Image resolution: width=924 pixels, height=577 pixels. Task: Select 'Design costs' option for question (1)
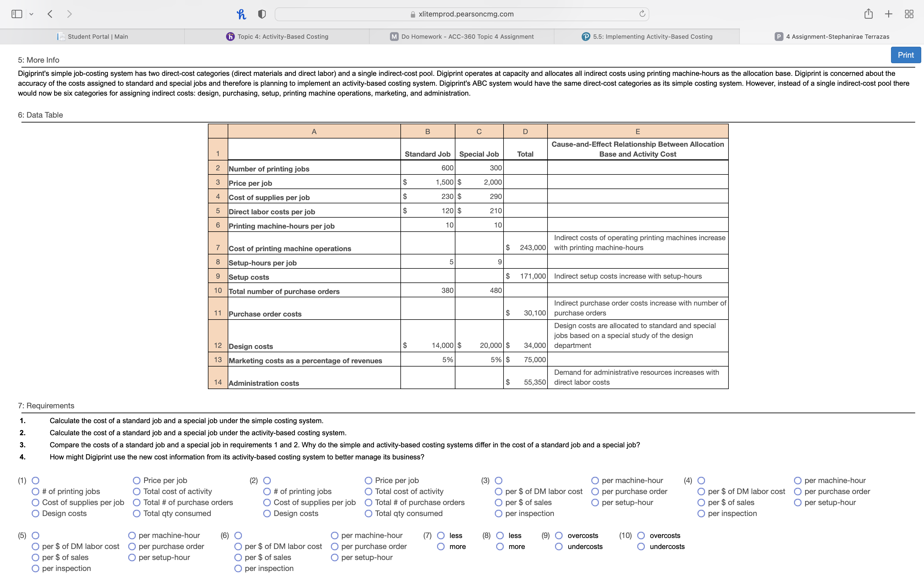point(35,514)
